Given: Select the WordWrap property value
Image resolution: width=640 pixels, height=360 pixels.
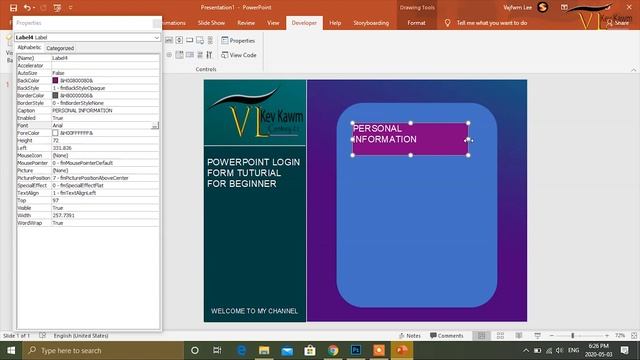Looking at the screenshot, I should pyautogui.click(x=105, y=223).
